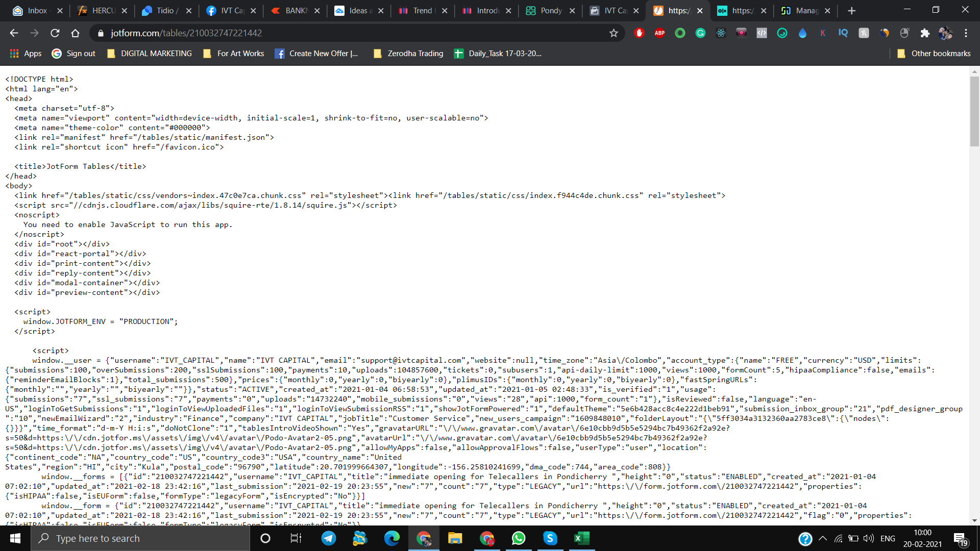Click the IQ extension icon
The image size is (980, 551).
point(843,33)
